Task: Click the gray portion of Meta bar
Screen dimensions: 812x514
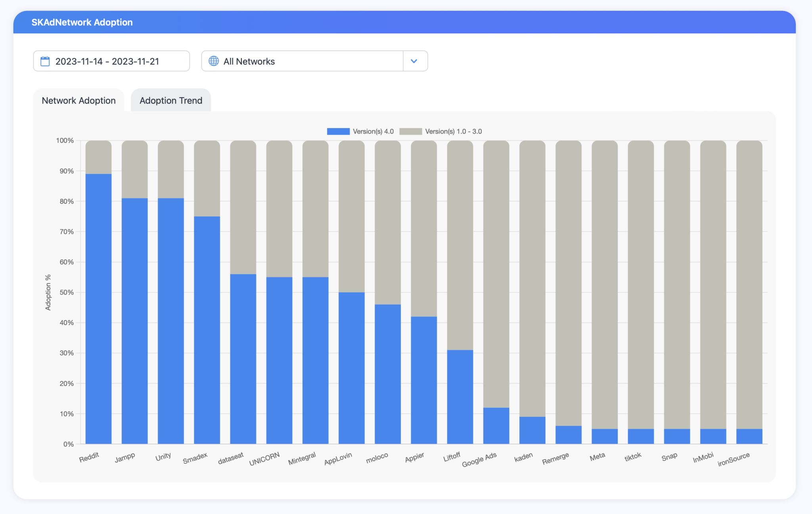Action: [x=605, y=285]
